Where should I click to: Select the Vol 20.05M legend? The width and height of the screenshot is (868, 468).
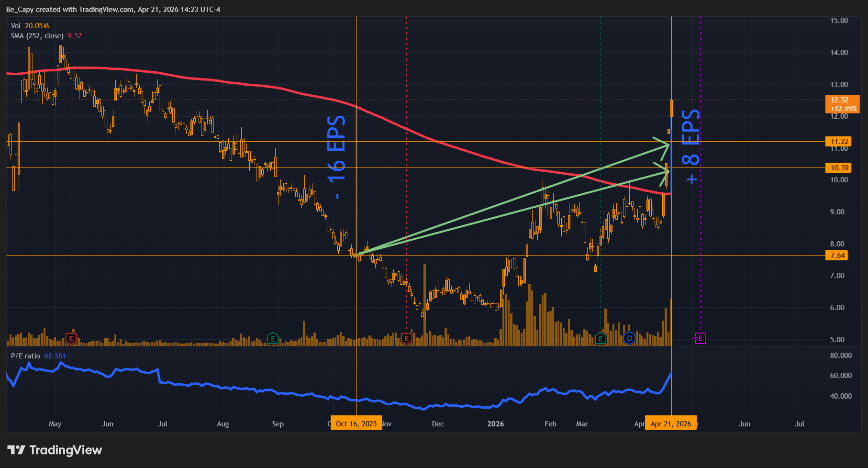30,26
